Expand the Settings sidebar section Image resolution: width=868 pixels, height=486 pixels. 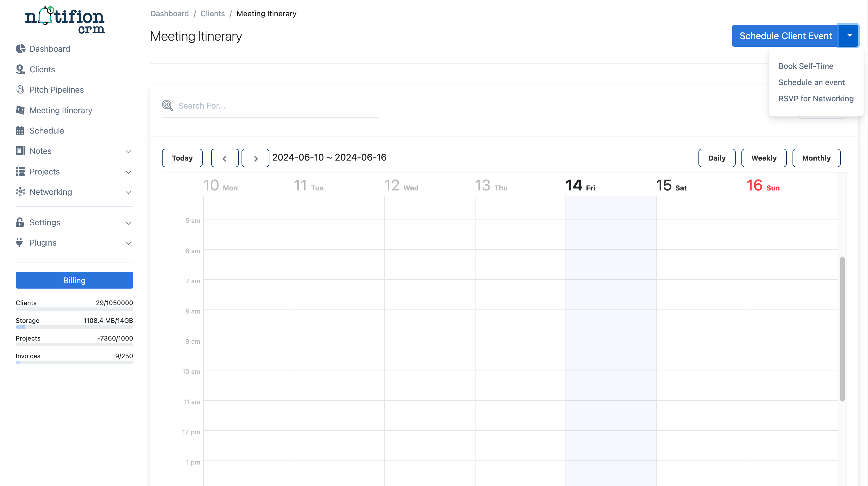(x=128, y=223)
